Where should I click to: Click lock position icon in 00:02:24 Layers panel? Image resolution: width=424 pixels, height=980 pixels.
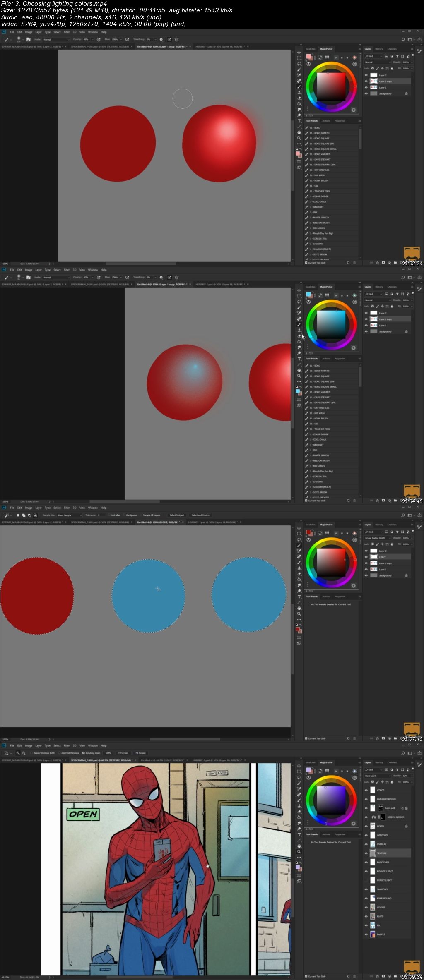[382, 68]
